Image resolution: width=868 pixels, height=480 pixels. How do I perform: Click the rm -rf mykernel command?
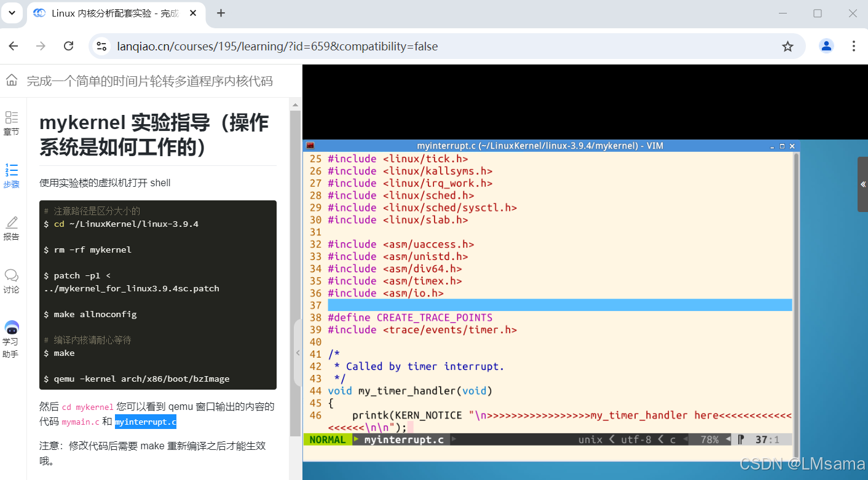tap(87, 250)
